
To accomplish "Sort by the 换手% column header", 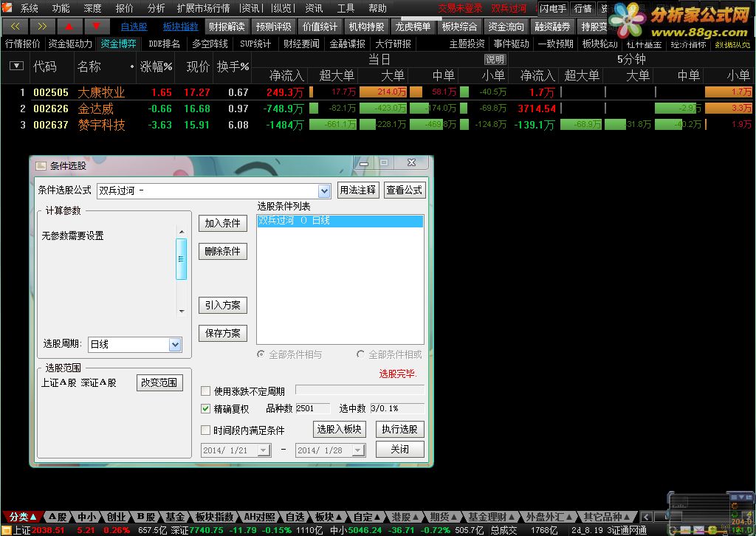I will (233, 66).
